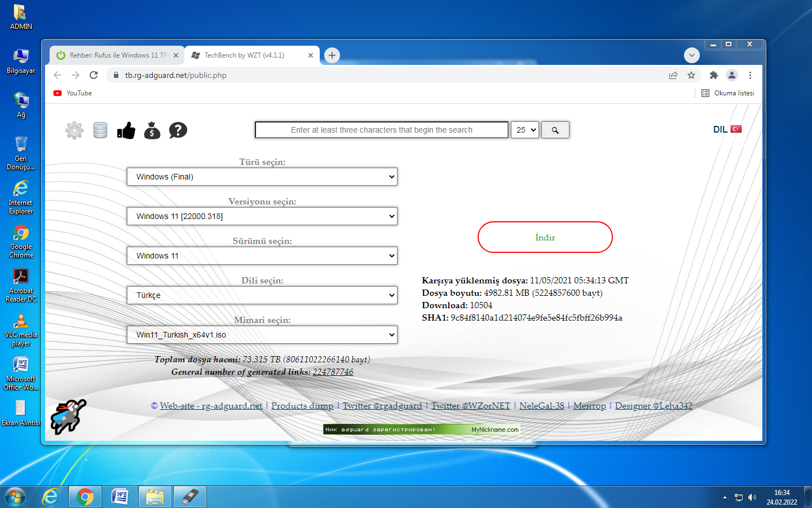Expand the Sürümü seçin Windows 11 dropdown
812x508 pixels.
[262, 256]
